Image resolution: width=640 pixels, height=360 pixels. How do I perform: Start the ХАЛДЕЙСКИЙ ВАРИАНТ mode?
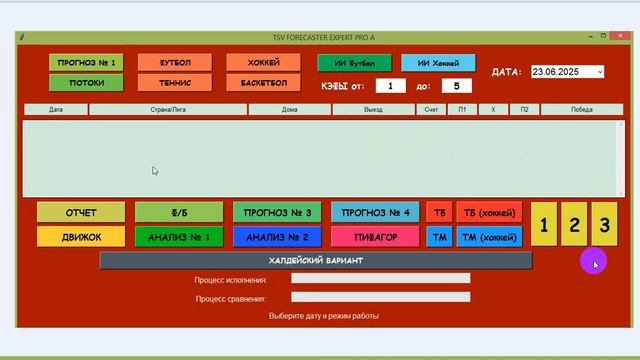[x=316, y=260]
